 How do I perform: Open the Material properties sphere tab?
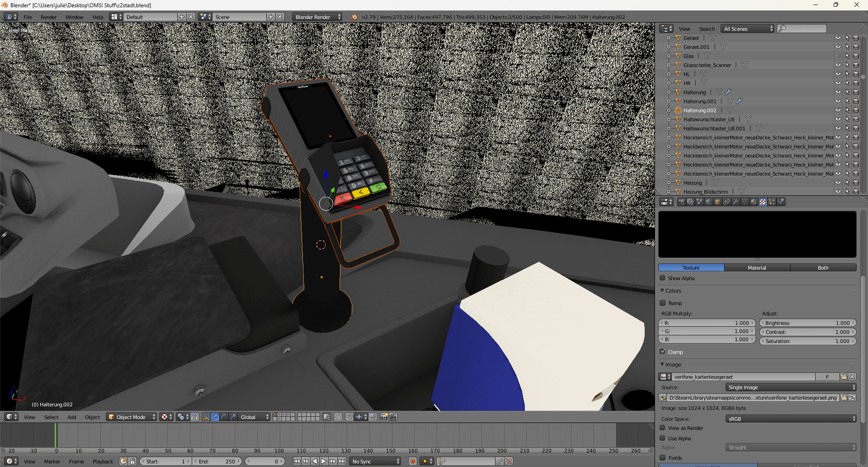(x=754, y=202)
